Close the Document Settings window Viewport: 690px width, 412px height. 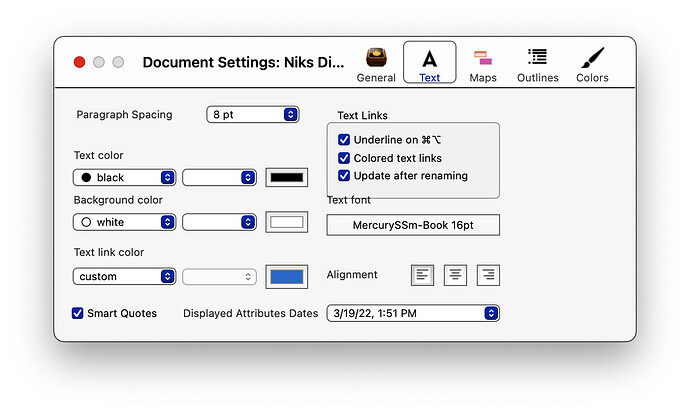tap(79, 62)
